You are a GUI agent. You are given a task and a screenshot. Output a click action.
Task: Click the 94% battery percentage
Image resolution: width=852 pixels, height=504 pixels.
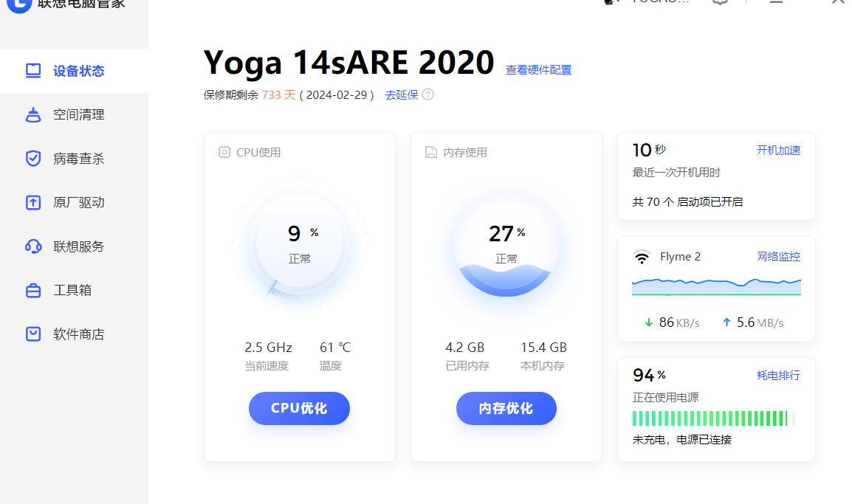(x=649, y=376)
